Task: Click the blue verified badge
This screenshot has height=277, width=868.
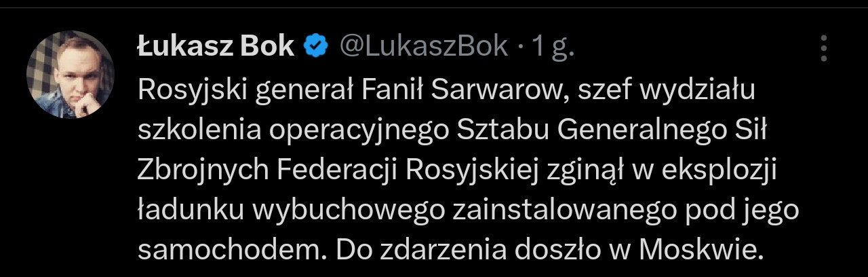Action: [315, 46]
